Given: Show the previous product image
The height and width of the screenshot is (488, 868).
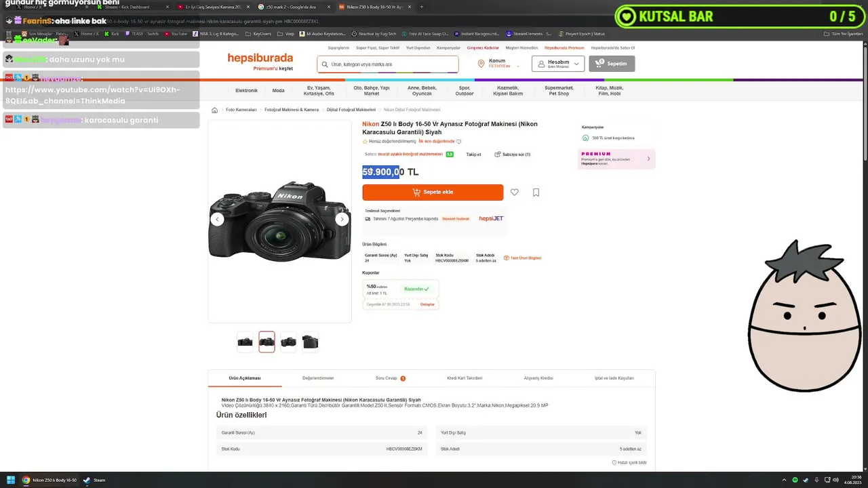Looking at the screenshot, I should tap(217, 219).
